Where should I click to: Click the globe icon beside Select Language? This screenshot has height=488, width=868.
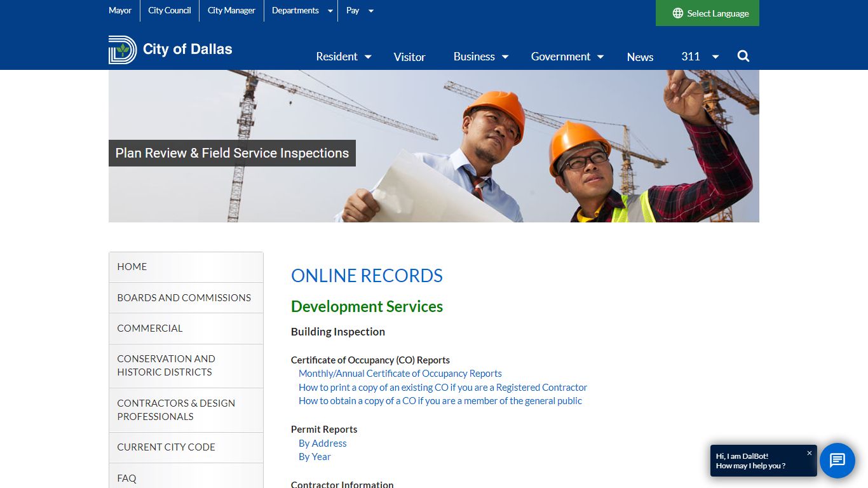coord(678,13)
